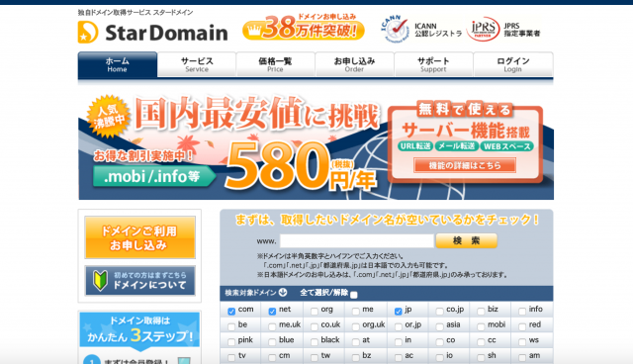Check the tv domain checkbox
The image size is (633, 364).
coord(231,357)
